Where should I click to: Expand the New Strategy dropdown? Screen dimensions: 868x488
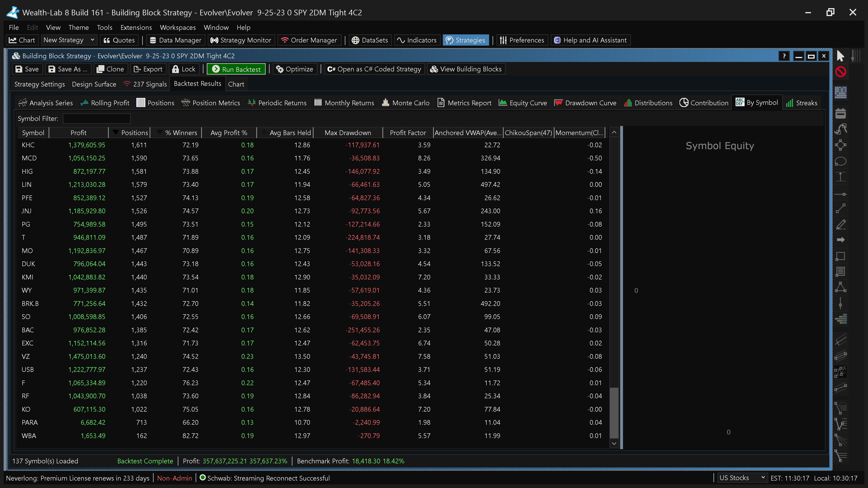click(x=92, y=40)
